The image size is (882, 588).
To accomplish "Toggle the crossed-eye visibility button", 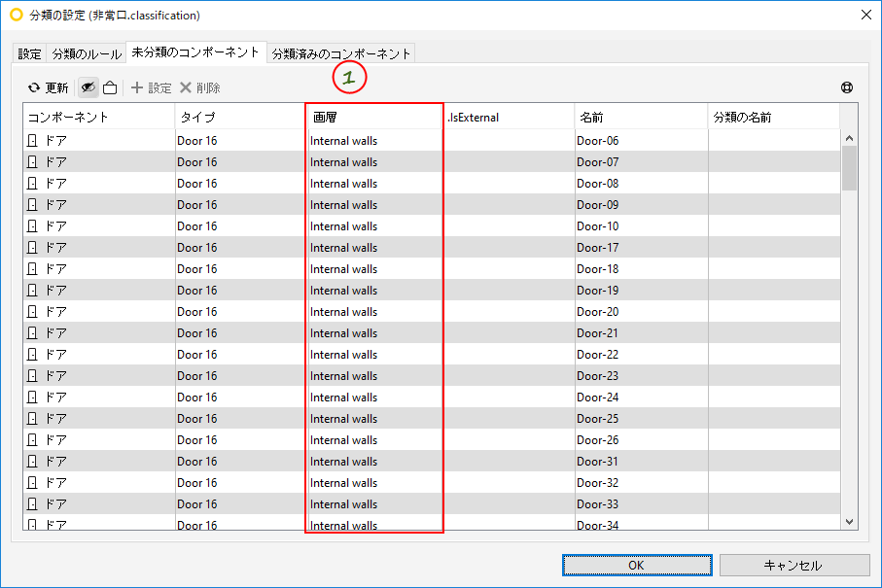I will click(x=88, y=87).
